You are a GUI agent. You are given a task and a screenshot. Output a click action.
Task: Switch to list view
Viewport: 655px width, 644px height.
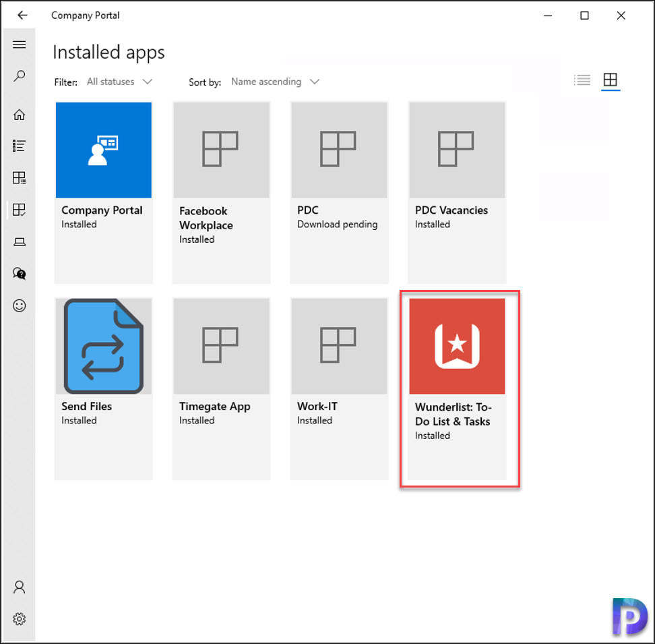(x=582, y=80)
